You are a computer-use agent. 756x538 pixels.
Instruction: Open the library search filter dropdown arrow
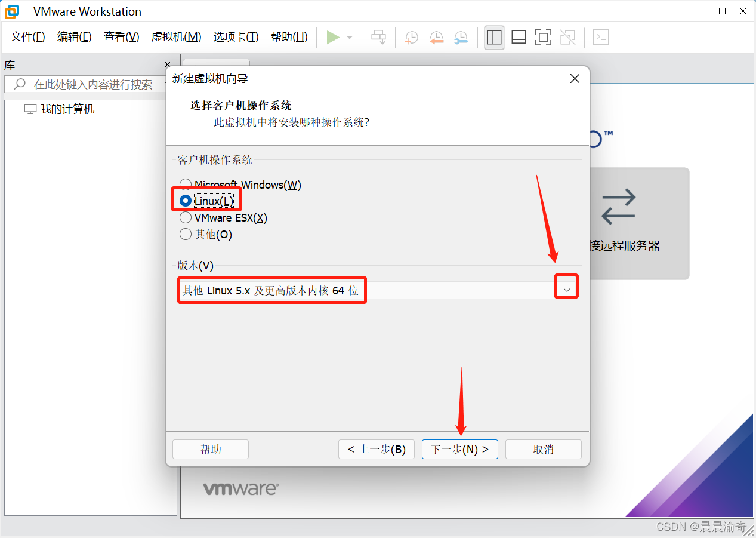pos(165,84)
